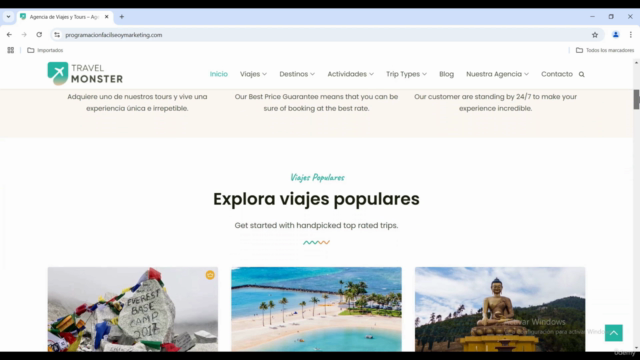This screenshot has width=640, height=360.
Task: Bookmark this page with the star icon
Action: click(x=595, y=35)
